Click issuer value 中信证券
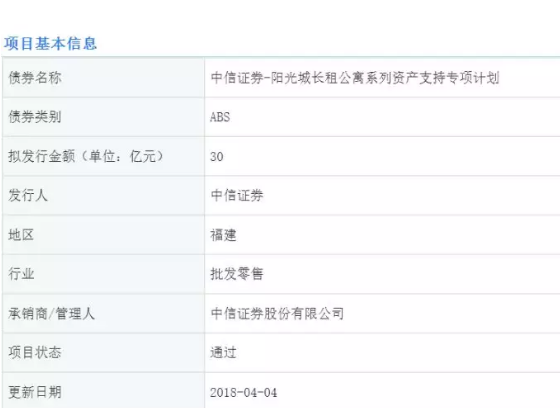560x408 pixels. pos(237,195)
